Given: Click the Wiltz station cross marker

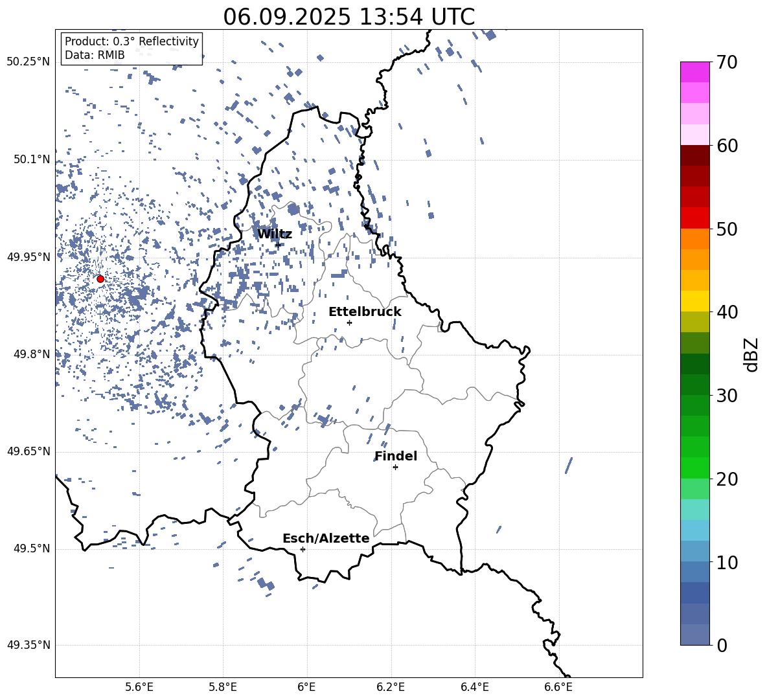Looking at the screenshot, I should pos(279,245).
